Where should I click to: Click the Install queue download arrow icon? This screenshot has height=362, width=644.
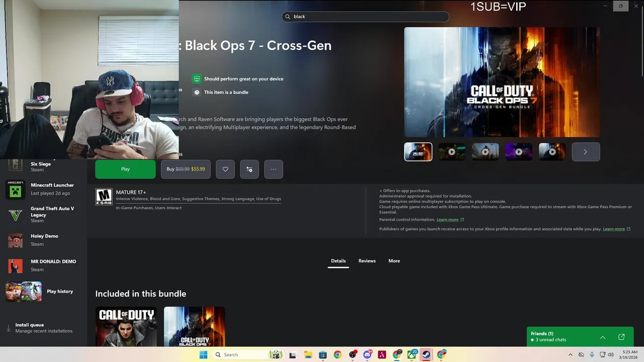click(8, 328)
